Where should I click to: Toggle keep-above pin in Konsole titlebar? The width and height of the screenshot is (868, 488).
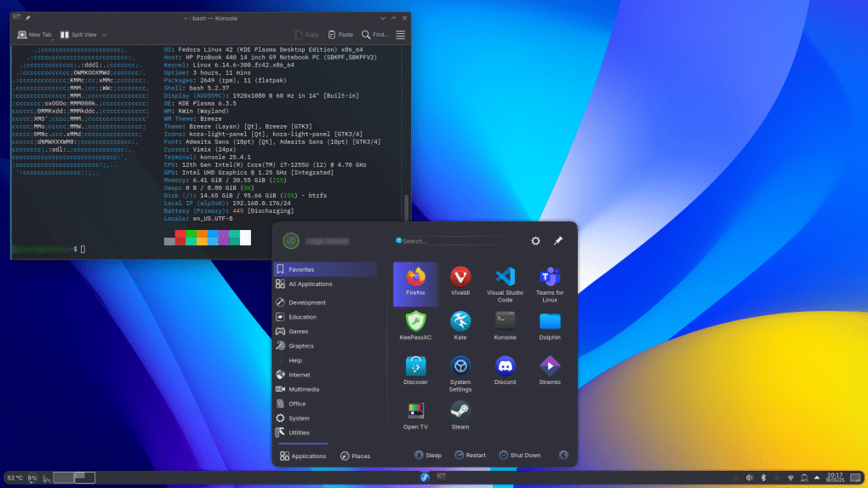27,18
